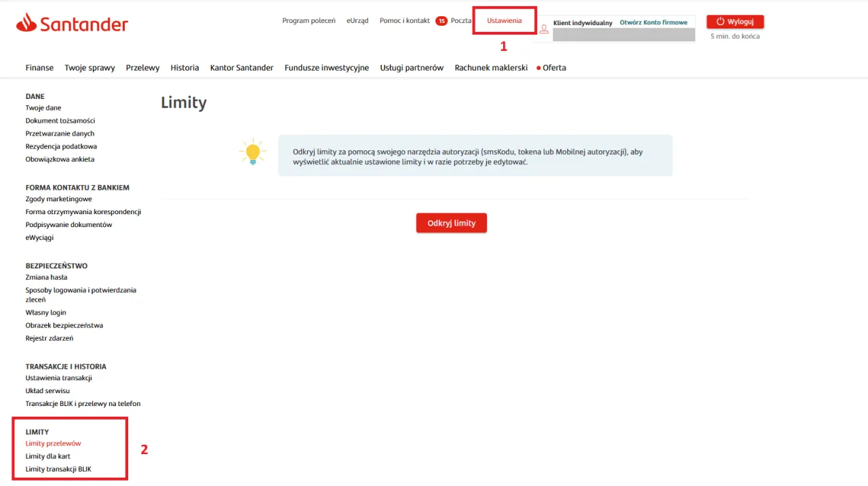Open Program poleceń link
This screenshot has height=486, width=868.
pos(309,21)
